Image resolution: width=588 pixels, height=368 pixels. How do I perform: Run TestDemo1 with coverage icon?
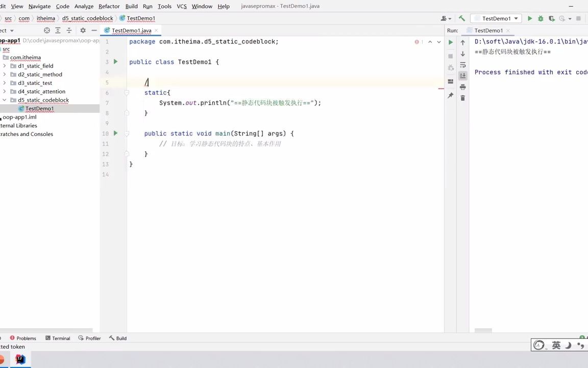(x=552, y=18)
